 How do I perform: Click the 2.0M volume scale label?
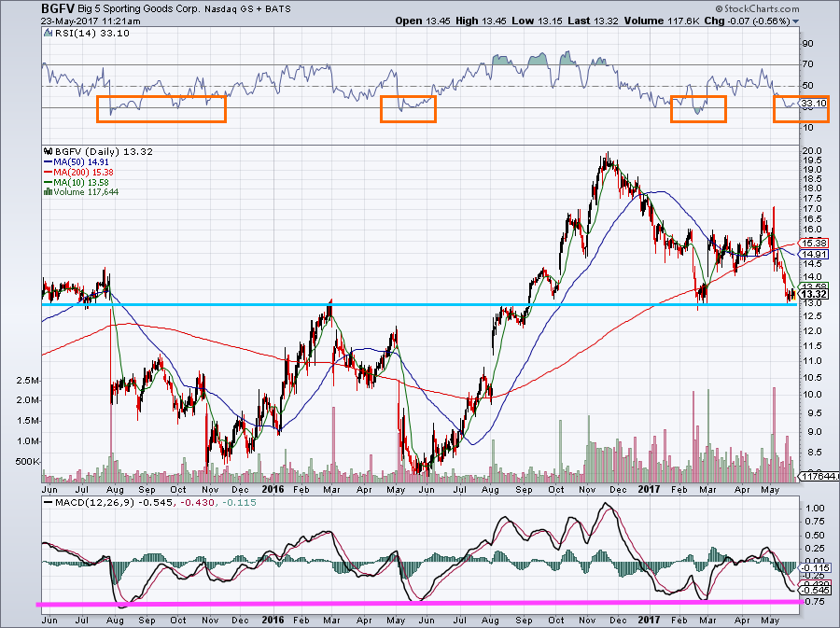pyautogui.click(x=28, y=400)
